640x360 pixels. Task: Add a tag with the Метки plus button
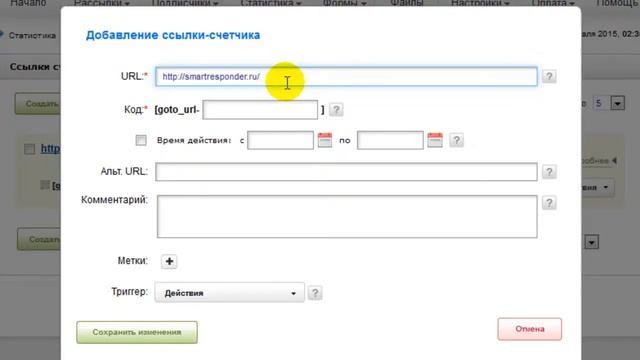point(169,261)
